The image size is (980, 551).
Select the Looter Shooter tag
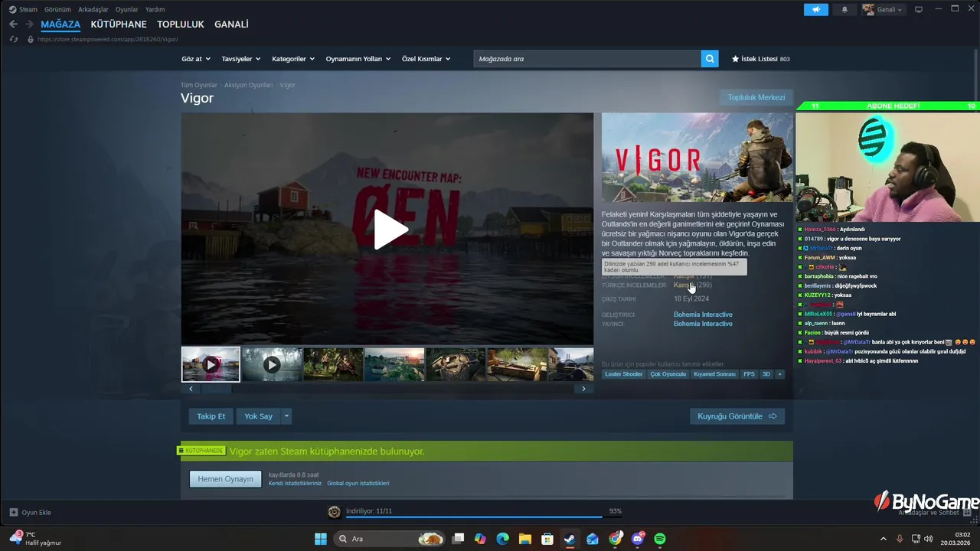click(x=623, y=374)
